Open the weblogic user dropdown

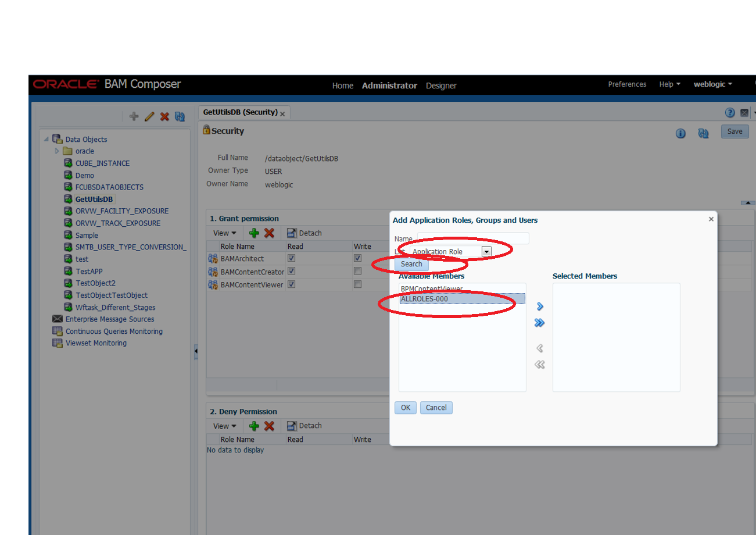713,84
